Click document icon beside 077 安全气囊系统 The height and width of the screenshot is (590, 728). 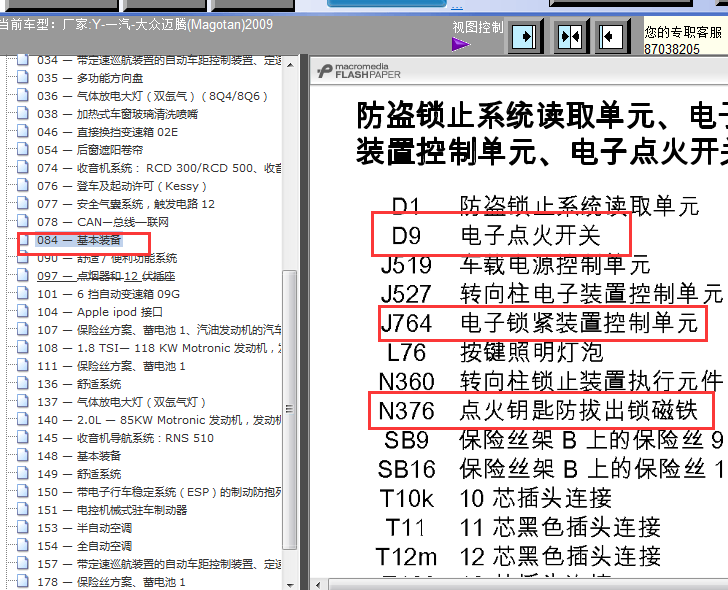(22, 203)
